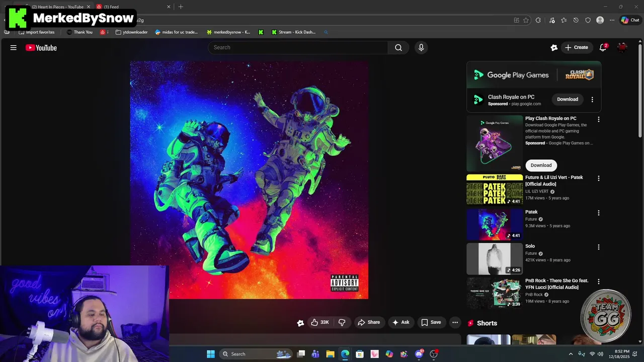Click the Windows taskbar search box
Image resolution: width=644 pixels, height=362 pixels.
coord(257,354)
